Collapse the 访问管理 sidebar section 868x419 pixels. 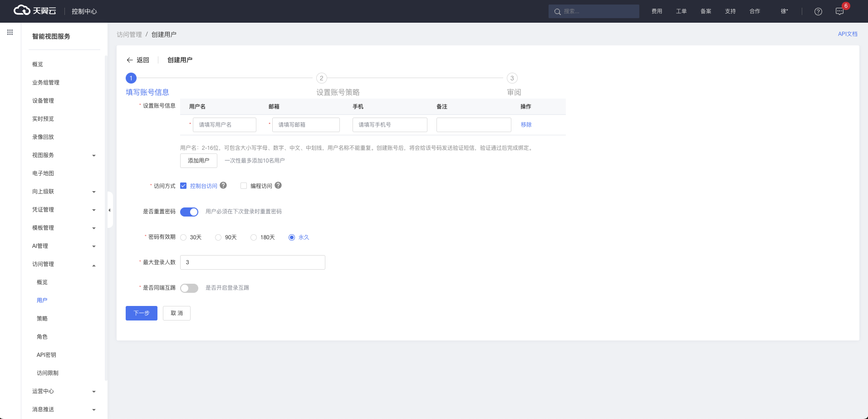tap(64, 264)
